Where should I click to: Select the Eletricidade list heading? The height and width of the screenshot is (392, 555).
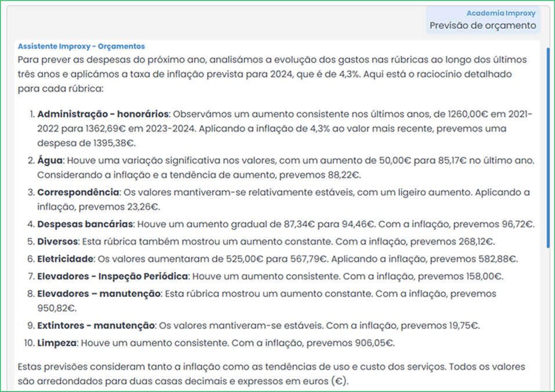[63, 259]
